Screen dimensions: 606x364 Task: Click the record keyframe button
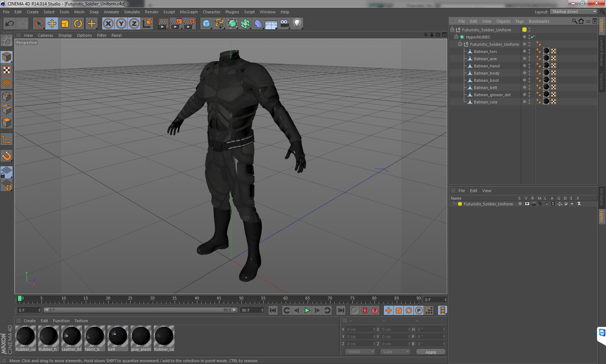coord(355,310)
